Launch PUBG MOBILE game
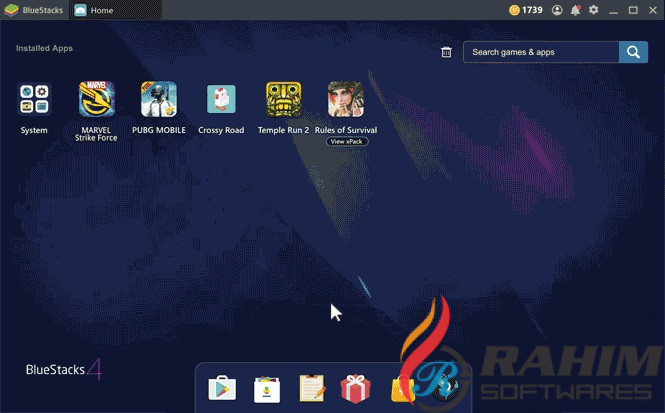This screenshot has width=665, height=413. tap(159, 99)
